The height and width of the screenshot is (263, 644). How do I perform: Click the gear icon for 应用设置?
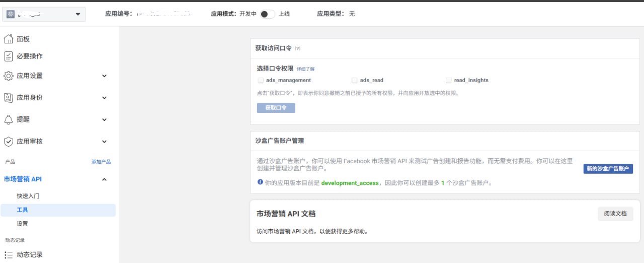coord(9,76)
